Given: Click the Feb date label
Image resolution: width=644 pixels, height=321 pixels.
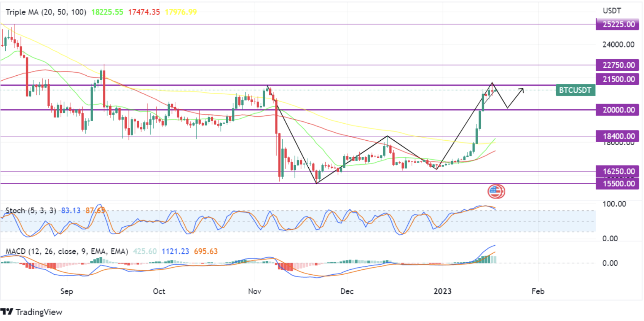Looking at the screenshot, I should 538,291.
